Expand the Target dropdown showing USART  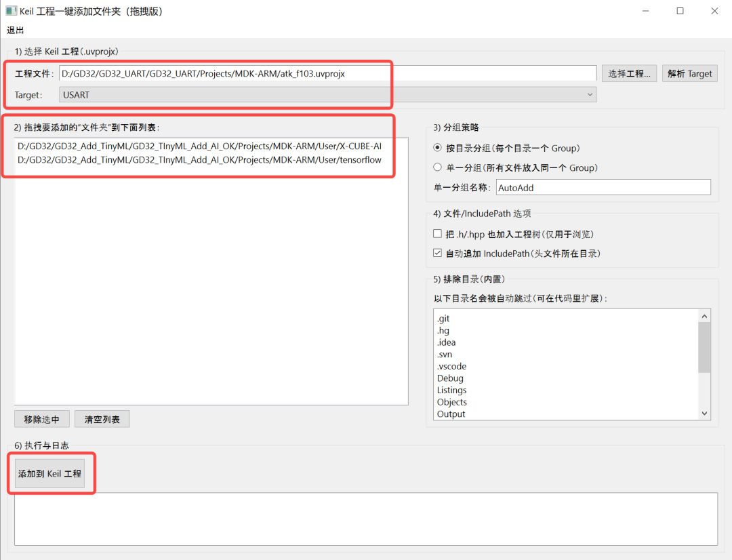tap(328, 95)
